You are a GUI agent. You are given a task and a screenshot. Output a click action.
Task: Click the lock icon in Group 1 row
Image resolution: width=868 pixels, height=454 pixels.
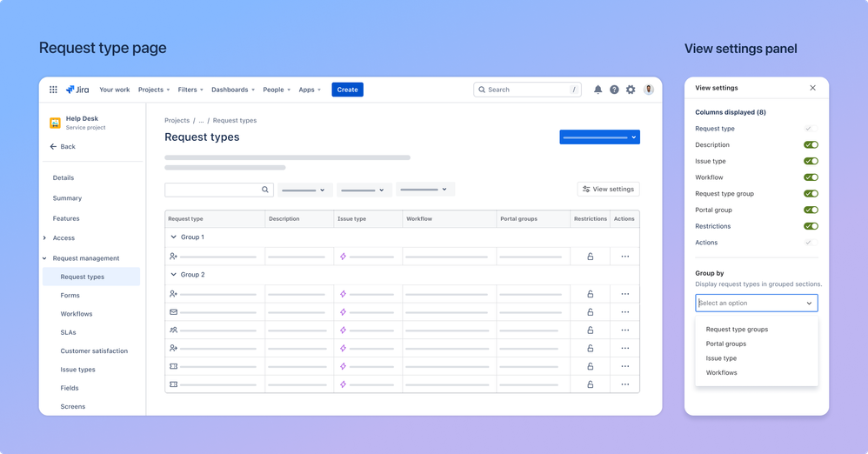pyautogui.click(x=590, y=257)
